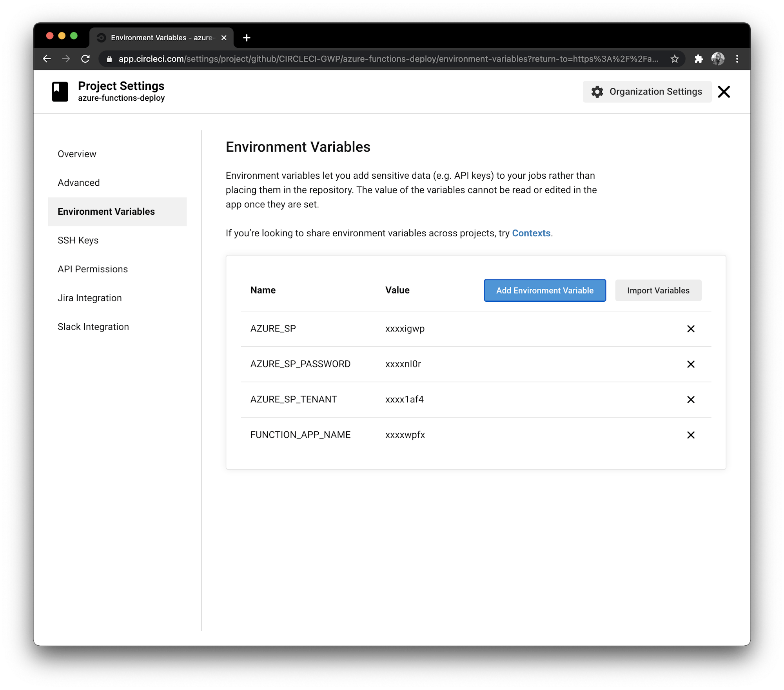This screenshot has width=784, height=690.
Task: Click Add Environment Variable
Action: [544, 290]
